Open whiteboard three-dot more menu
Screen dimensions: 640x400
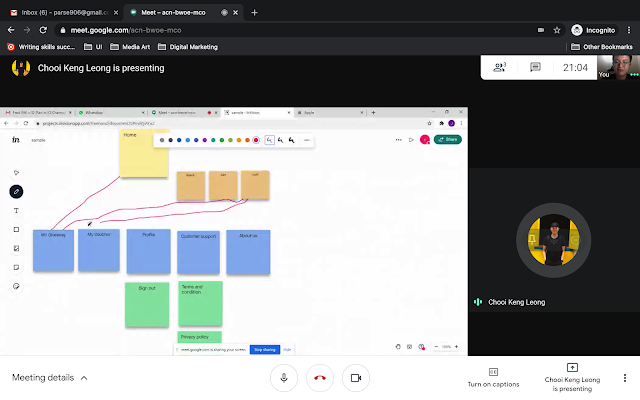click(x=398, y=140)
